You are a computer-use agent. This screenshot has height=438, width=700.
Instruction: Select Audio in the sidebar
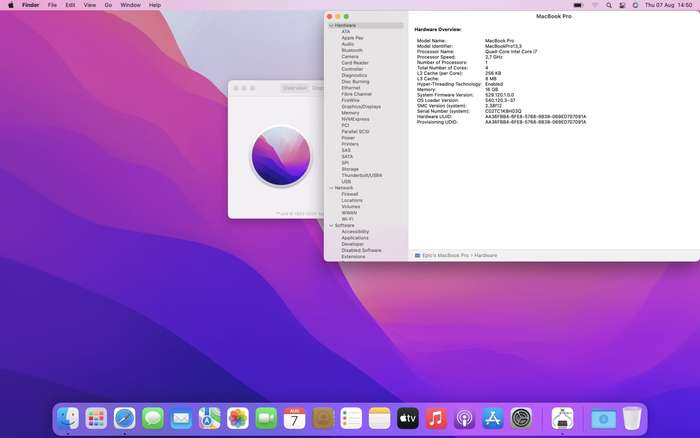tap(348, 44)
